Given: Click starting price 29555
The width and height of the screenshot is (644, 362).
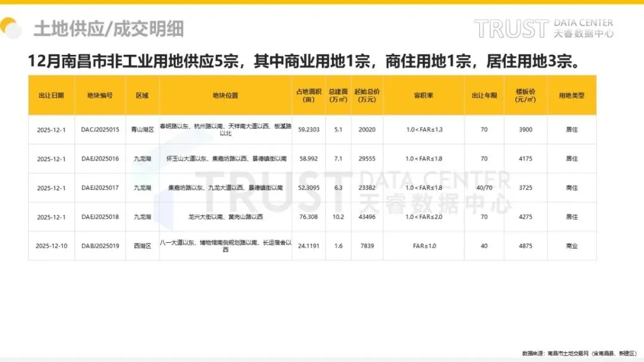Looking at the screenshot, I should [x=367, y=159].
